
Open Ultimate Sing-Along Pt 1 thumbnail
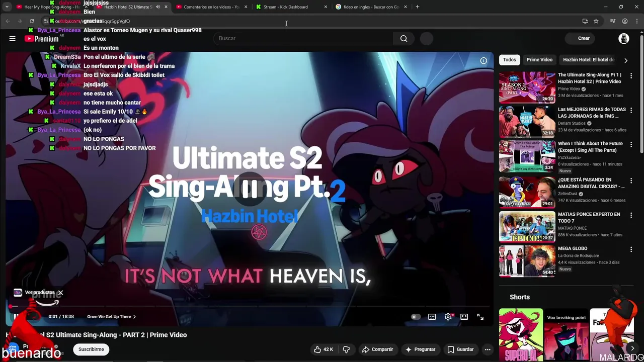pyautogui.click(x=527, y=87)
